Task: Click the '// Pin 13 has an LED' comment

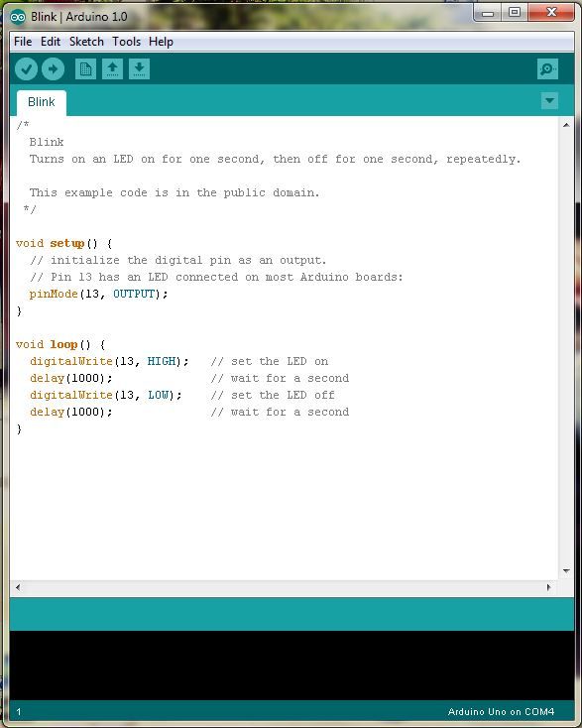Action: coord(216,277)
